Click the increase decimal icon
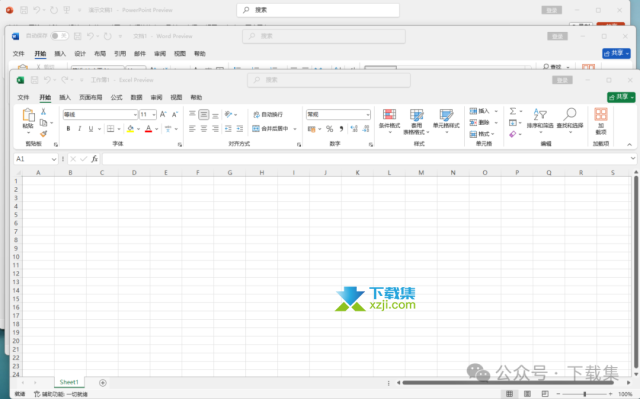 point(354,129)
